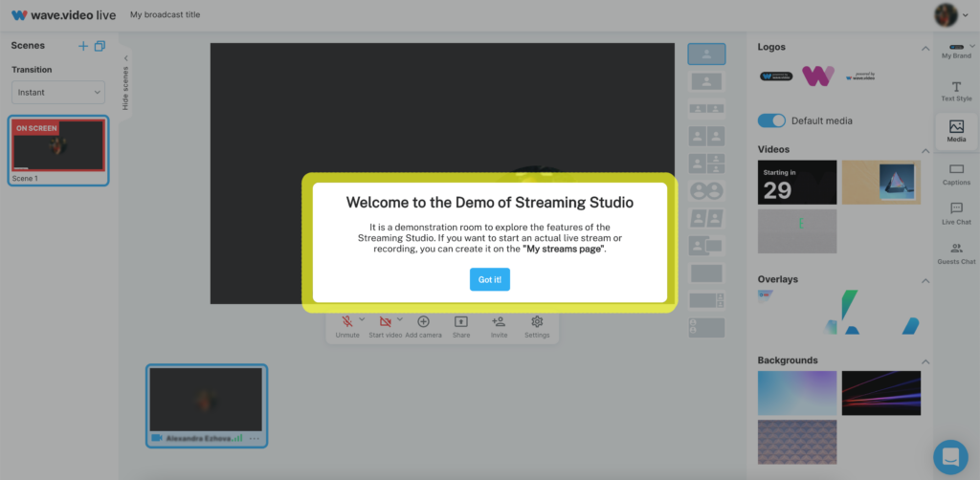Open the Media tab
This screenshot has width=980, height=480.
[956, 131]
